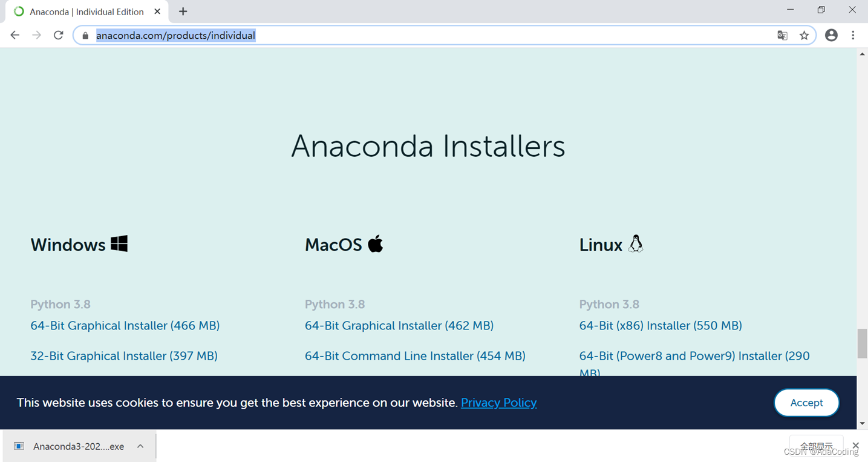Viewport: 868px width, 462px height.
Task: Download MacOS 64-Bit Command Line Installer
Action: (415, 356)
